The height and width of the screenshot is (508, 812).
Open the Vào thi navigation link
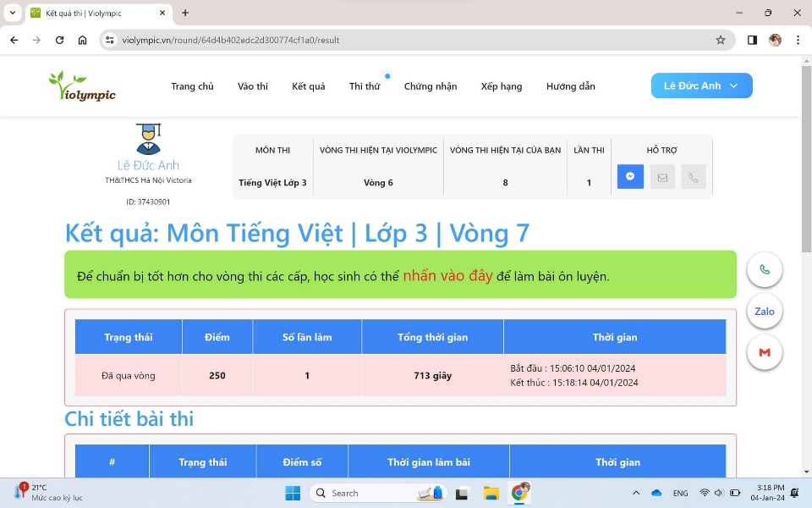(x=252, y=86)
